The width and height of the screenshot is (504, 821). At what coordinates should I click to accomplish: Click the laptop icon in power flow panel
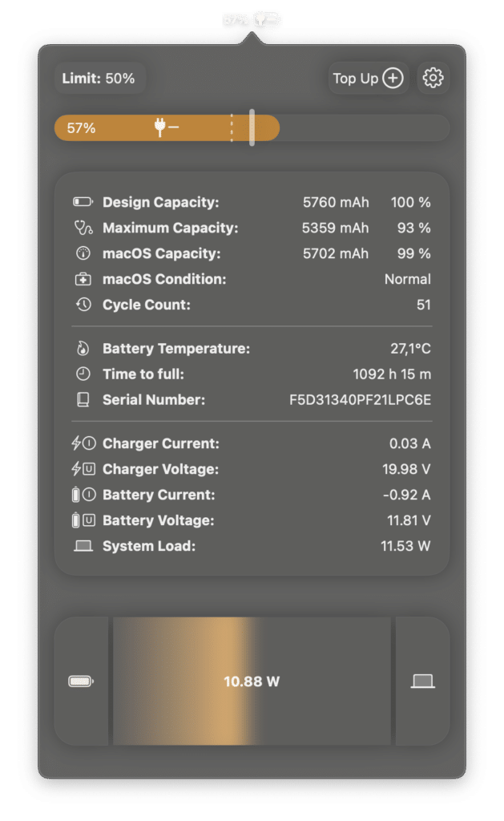coord(422,681)
